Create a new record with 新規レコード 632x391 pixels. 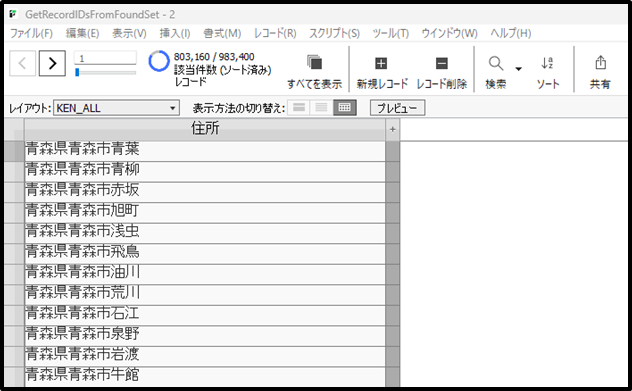[x=381, y=63]
